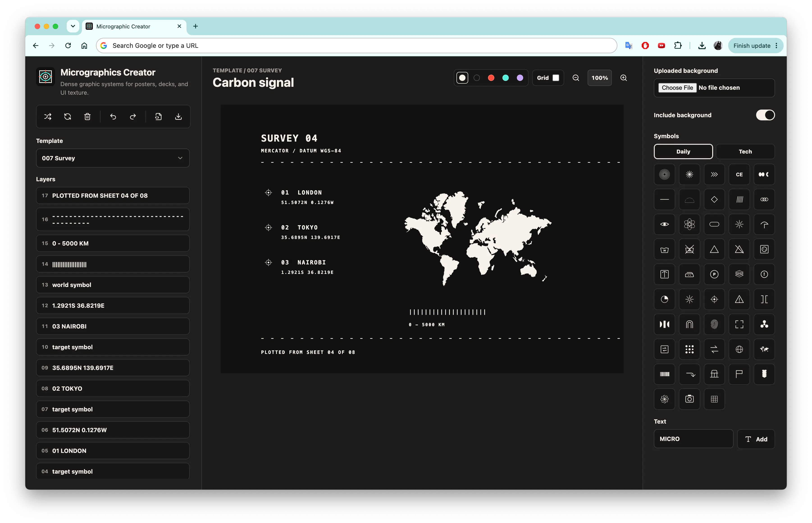Screen dimensions: 812x523
Task: Open the 007 Survey template dropdown
Action: click(113, 158)
